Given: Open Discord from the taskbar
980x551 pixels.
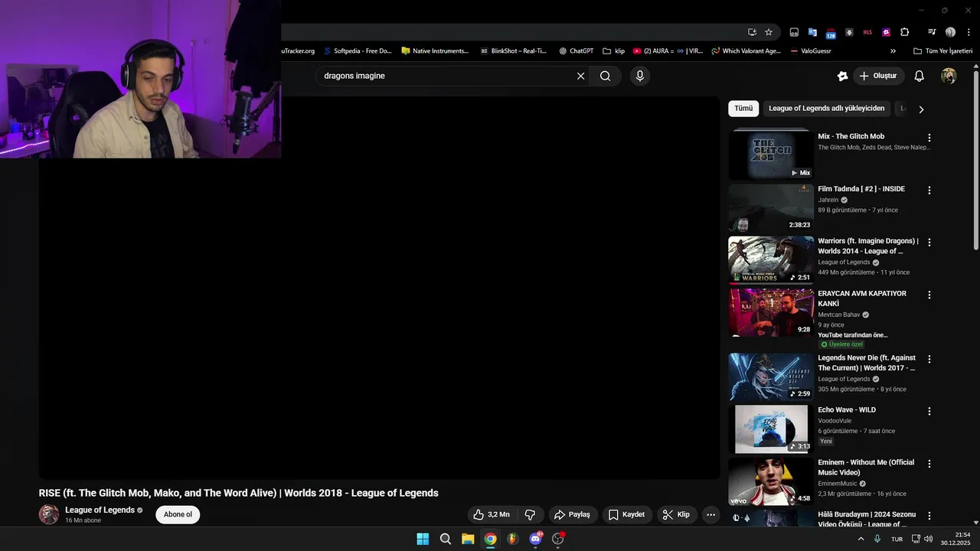Looking at the screenshot, I should 535,539.
